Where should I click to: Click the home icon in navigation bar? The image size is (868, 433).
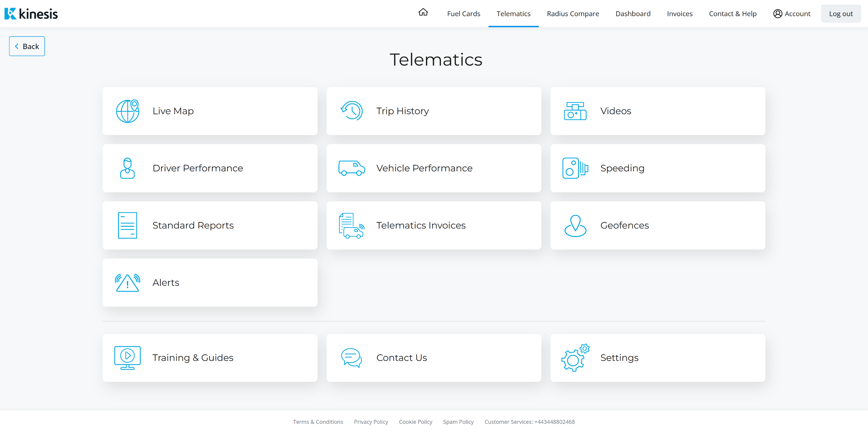point(423,13)
